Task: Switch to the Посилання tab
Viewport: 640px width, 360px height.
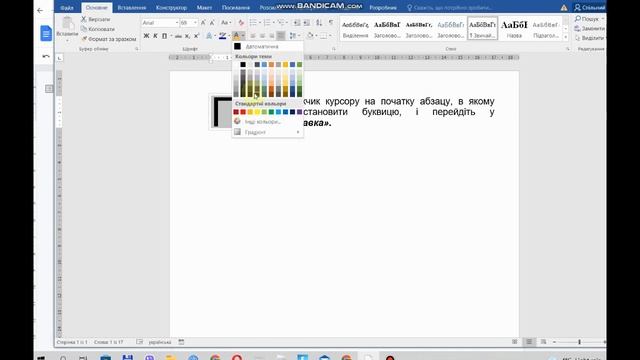Action: pyautogui.click(x=236, y=8)
